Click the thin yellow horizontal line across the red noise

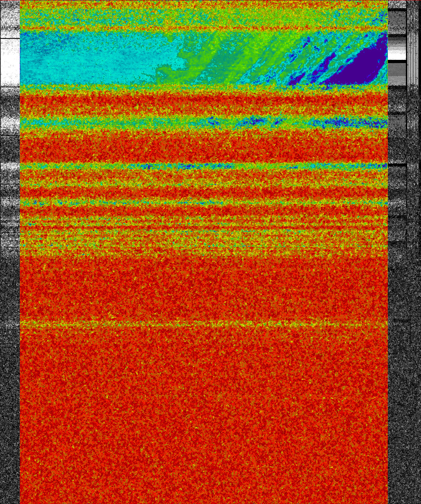[202, 324]
